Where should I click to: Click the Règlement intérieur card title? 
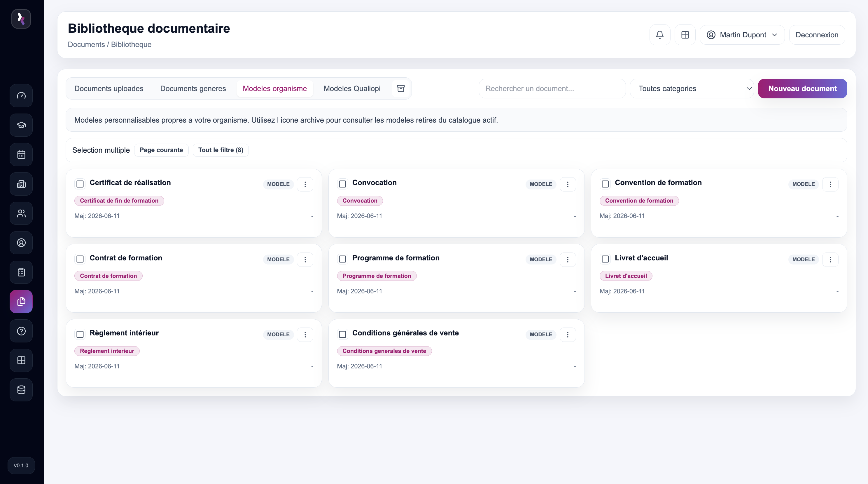point(124,333)
